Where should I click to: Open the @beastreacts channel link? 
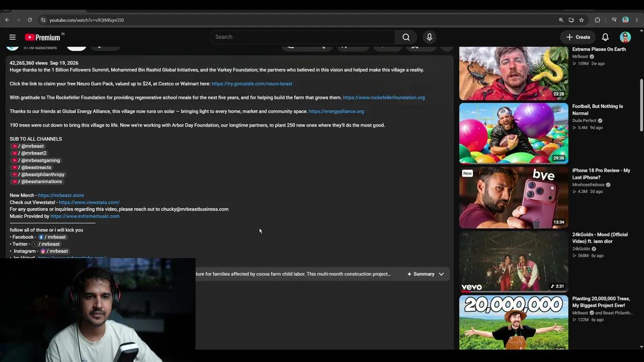point(32,167)
